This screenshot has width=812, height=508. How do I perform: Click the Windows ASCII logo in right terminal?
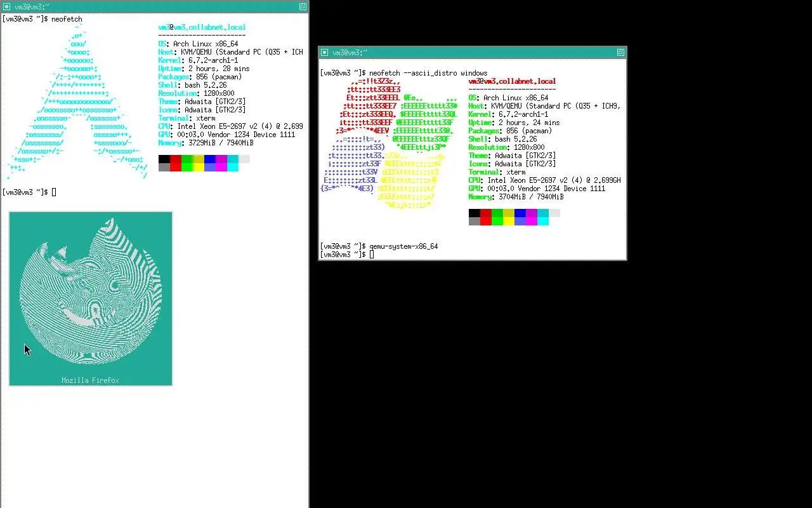389,144
